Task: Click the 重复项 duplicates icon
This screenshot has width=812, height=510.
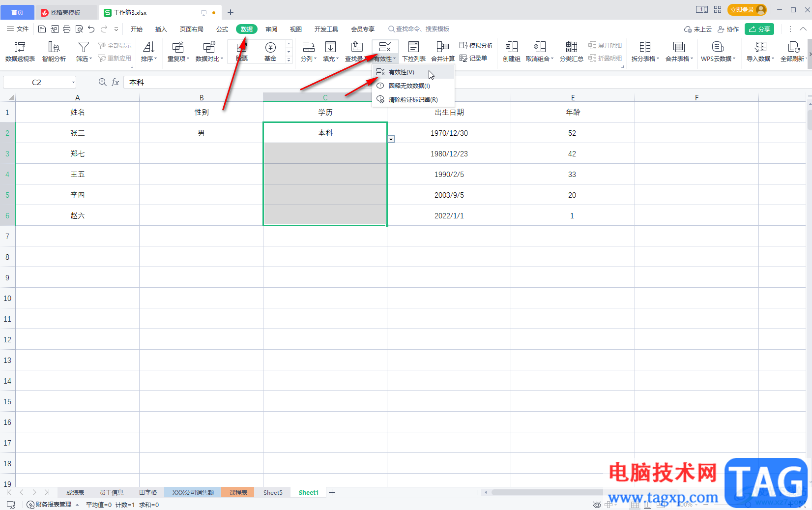Action: pos(178,47)
